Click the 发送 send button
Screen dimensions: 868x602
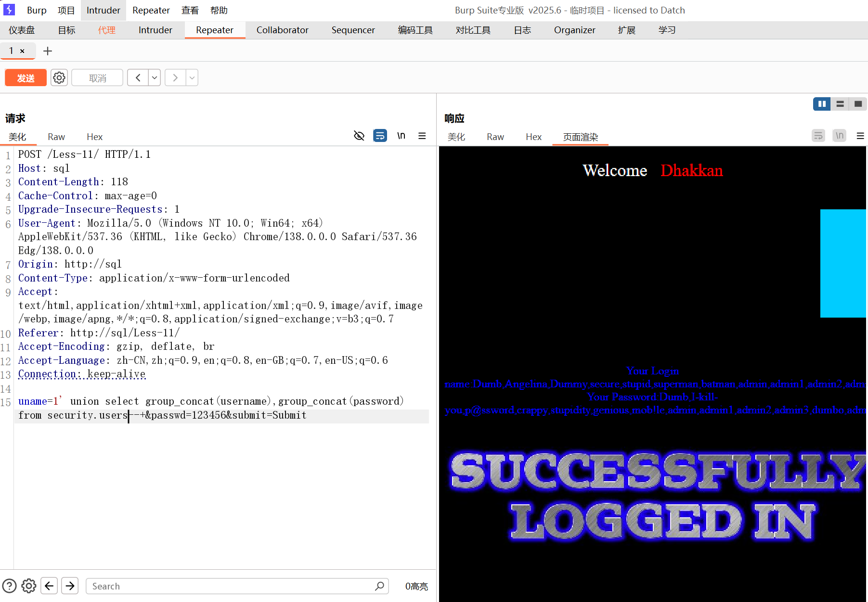tap(26, 78)
